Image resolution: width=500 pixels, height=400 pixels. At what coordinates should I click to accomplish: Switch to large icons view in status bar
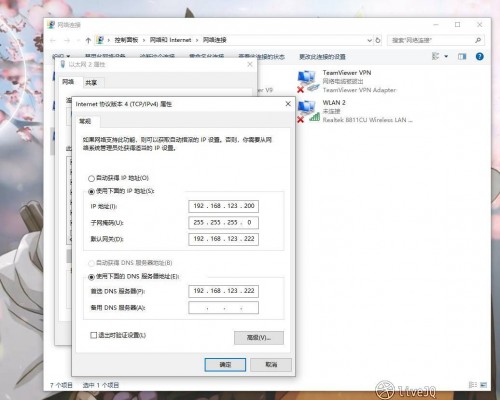(x=483, y=385)
